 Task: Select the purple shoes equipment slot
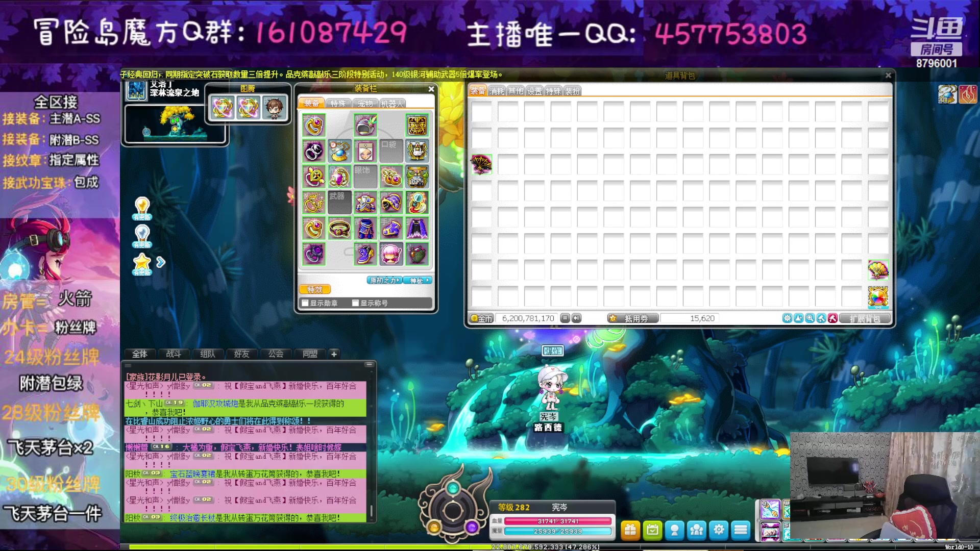pos(365,254)
